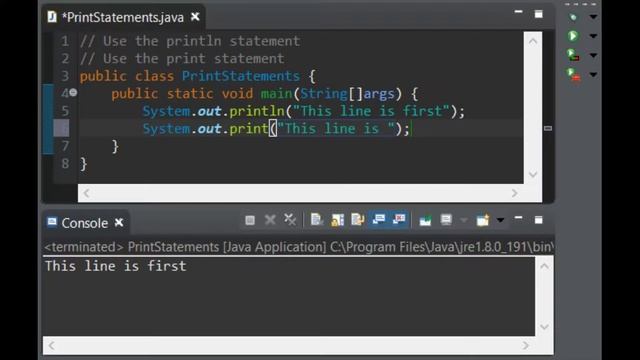Click the class name PrintStatements in code
The height and width of the screenshot is (360, 640).
click(x=241, y=76)
